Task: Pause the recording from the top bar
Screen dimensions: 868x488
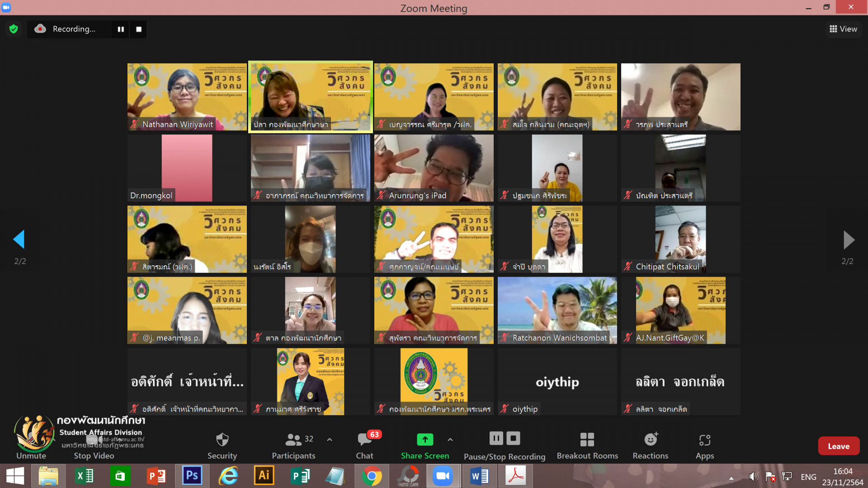Action: [x=121, y=29]
